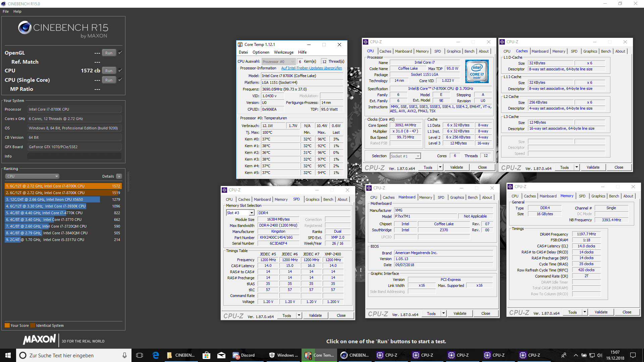Image resolution: width=644 pixels, height=362 pixels.
Task: Toggle the CPU test checkbox
Action: click(x=120, y=70)
